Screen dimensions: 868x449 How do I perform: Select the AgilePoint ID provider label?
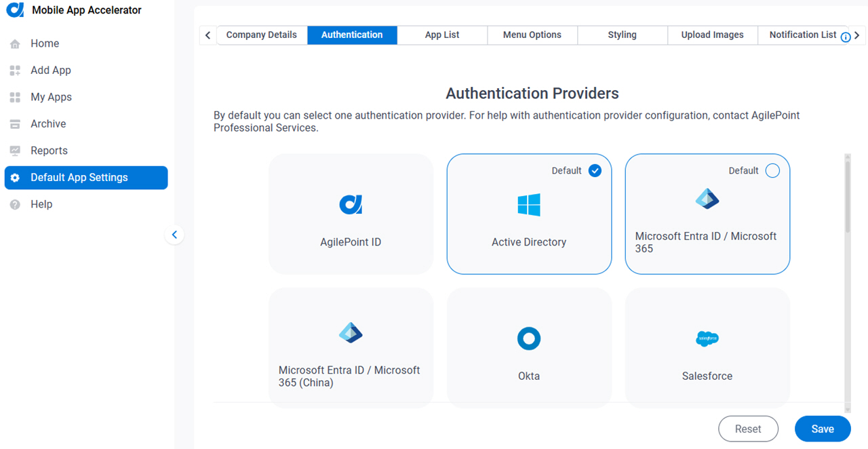coord(351,242)
